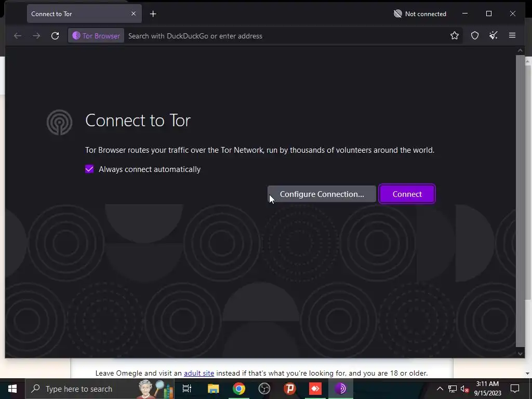
Task: Select the Connect to Tor tab
Action: [84, 14]
